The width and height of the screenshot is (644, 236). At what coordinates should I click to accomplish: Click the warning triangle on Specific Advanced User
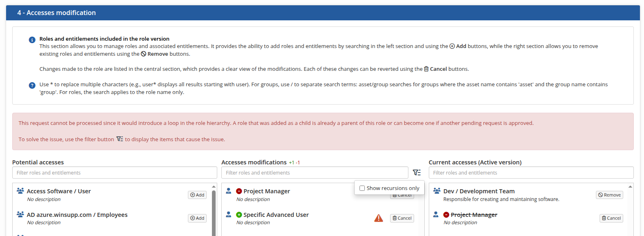[x=379, y=218]
